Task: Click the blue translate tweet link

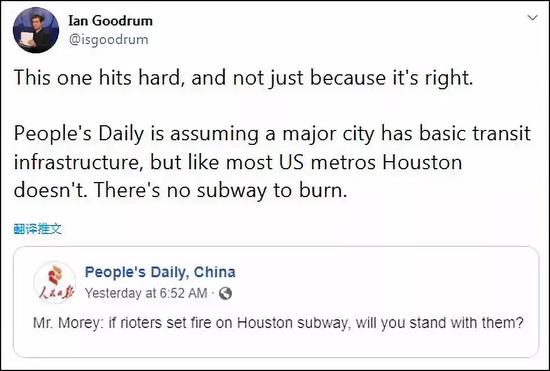Action: [x=38, y=229]
